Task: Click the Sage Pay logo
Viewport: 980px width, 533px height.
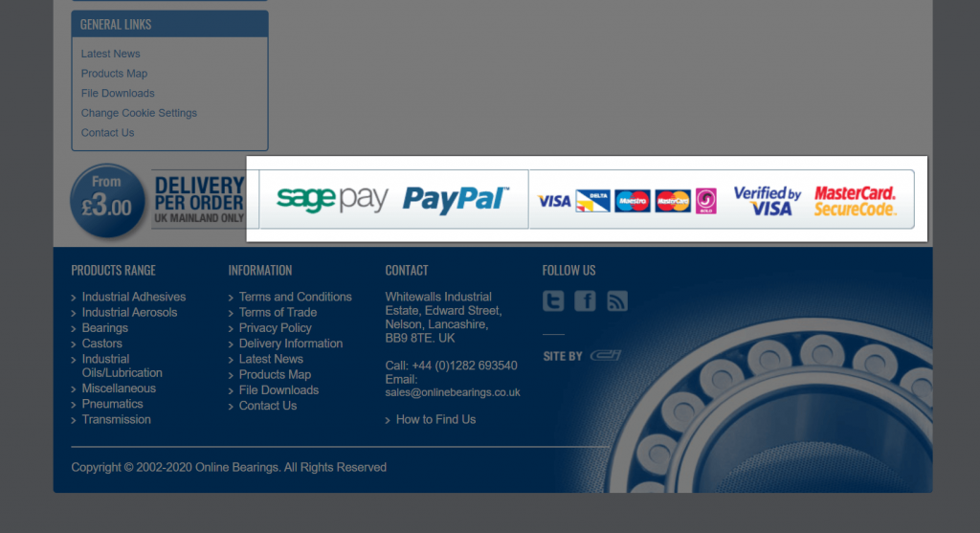Action: tap(332, 199)
